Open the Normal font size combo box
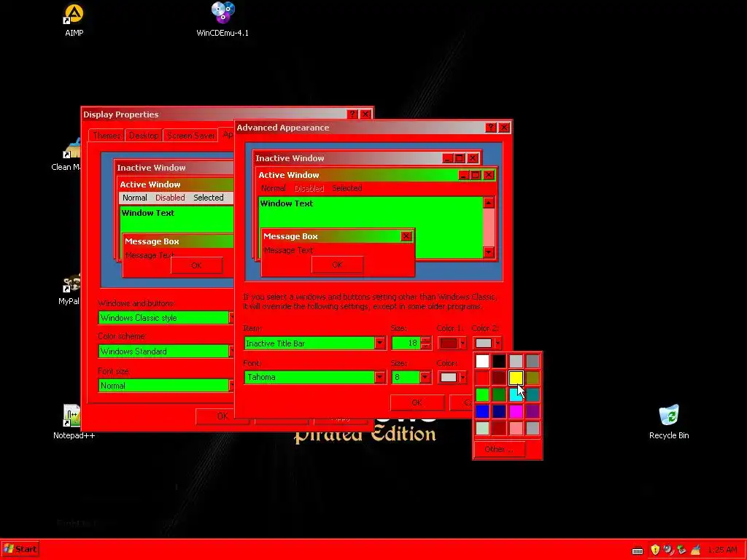This screenshot has width=747, height=560. [166, 386]
